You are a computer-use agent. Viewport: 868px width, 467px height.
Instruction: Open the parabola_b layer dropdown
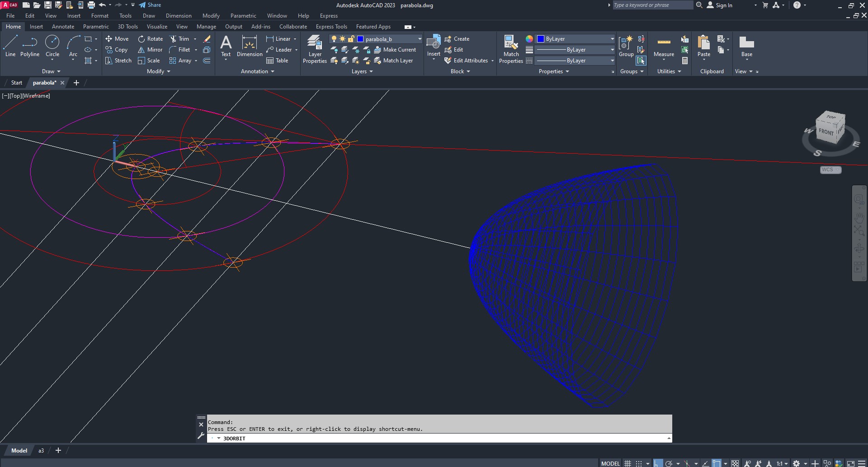pos(420,39)
